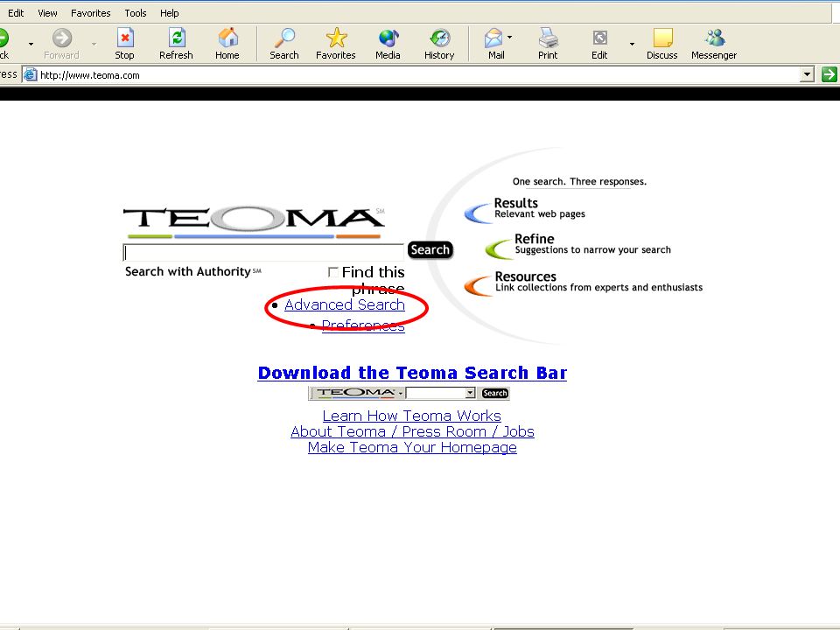Open the Forward history dropdown arrow
This screenshot has width=840, height=630.
point(94,44)
